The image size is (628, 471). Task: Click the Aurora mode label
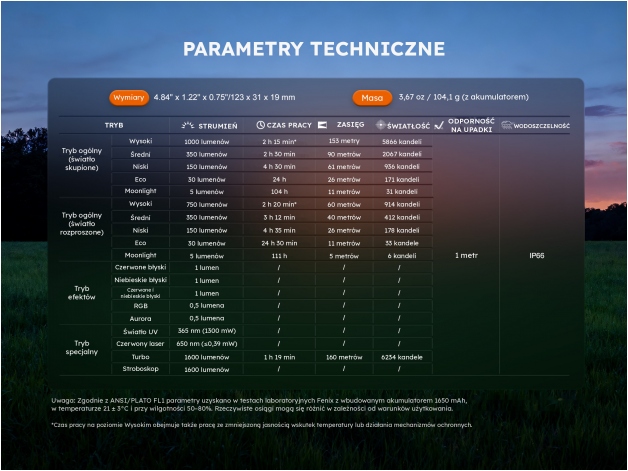[140, 318]
